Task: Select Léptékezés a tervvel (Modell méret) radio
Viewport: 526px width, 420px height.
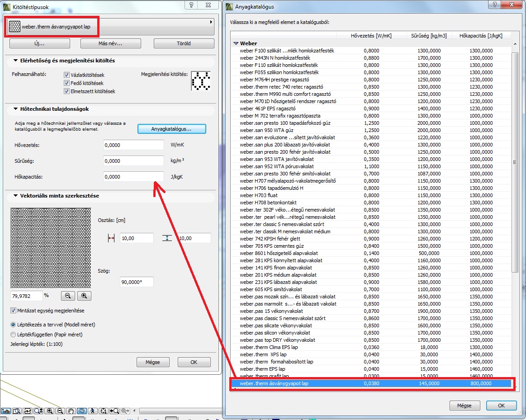Action: tap(13, 325)
